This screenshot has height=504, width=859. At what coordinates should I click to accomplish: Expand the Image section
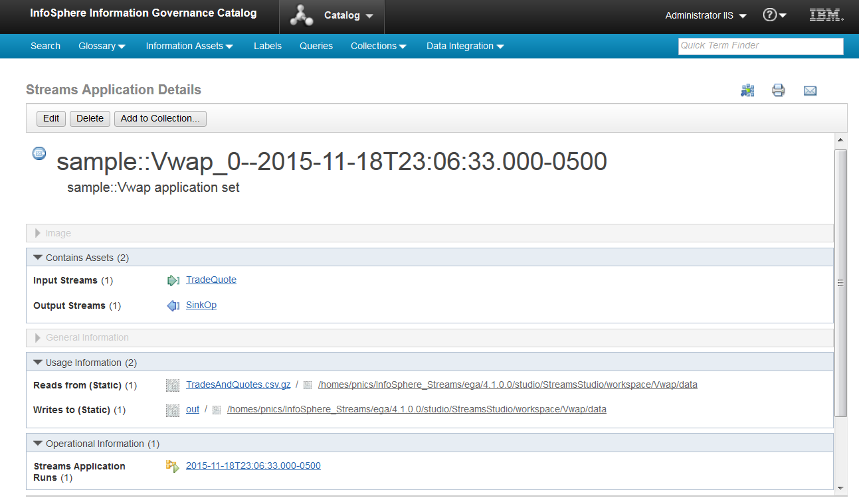tap(38, 233)
